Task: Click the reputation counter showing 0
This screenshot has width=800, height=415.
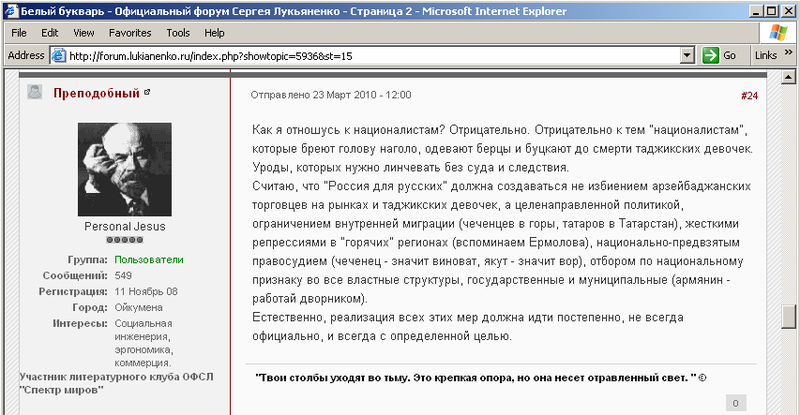Action: tap(736, 403)
